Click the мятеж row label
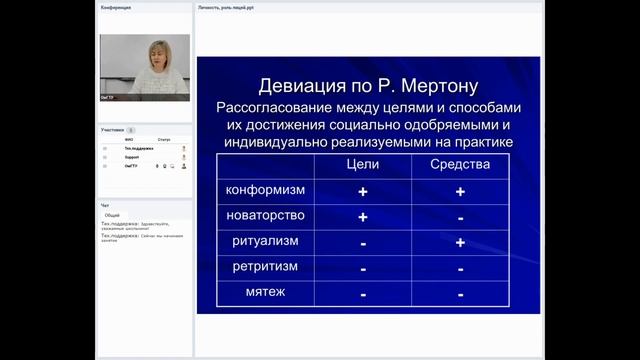The image size is (640, 360). tap(265, 291)
